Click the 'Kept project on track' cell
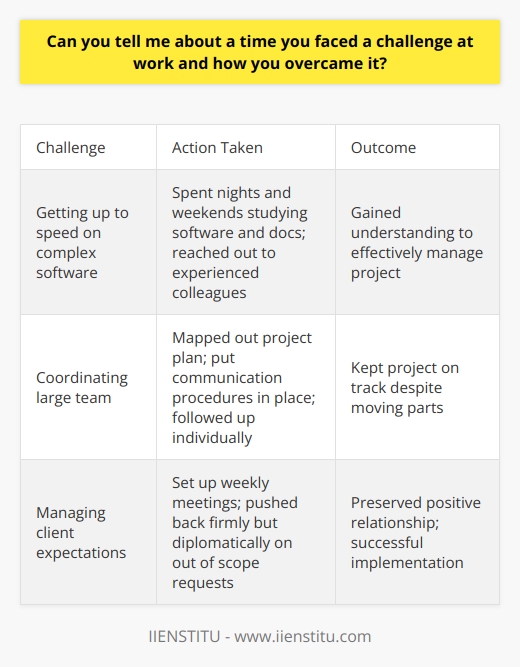The width and height of the screenshot is (520, 667). coord(417,387)
